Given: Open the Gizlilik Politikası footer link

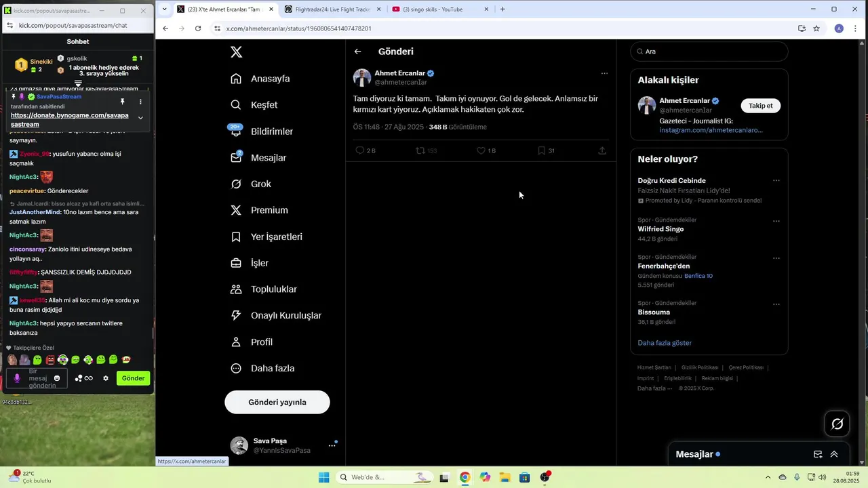Looking at the screenshot, I should click(x=700, y=367).
